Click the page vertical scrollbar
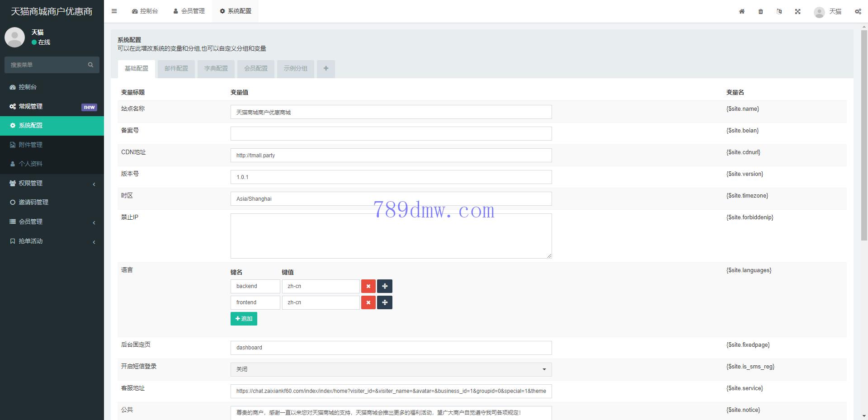Viewport: 868px width, 420px height. pyautogui.click(x=864, y=136)
